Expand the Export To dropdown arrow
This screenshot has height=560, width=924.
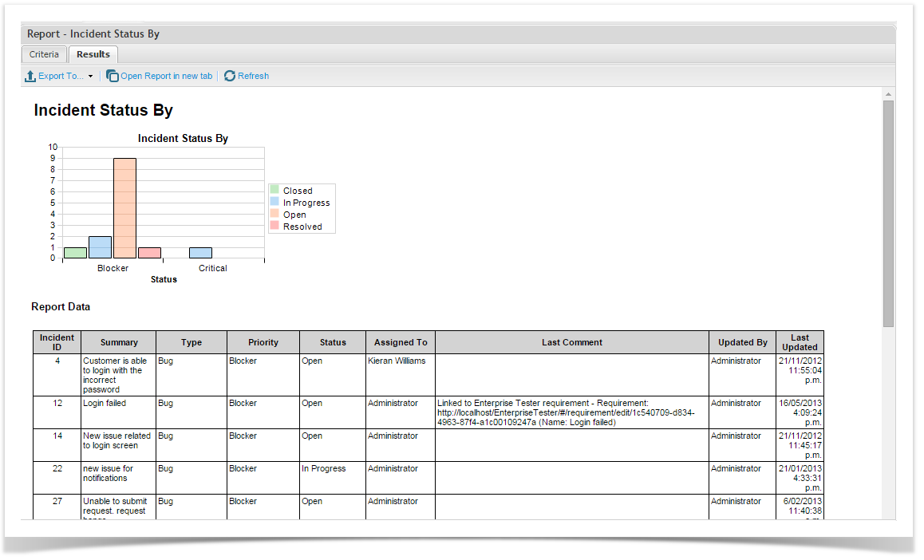pyautogui.click(x=90, y=77)
